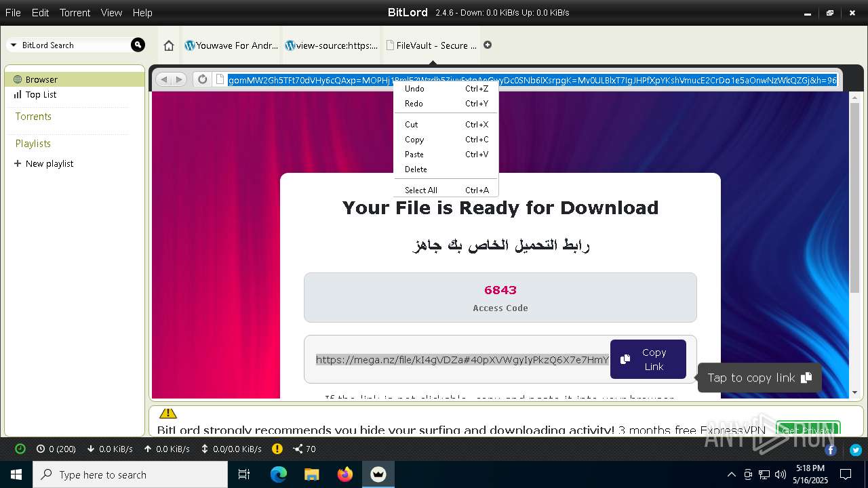Image resolution: width=868 pixels, height=488 pixels.
Task: Choose Redo in the context menu
Action: (x=446, y=104)
